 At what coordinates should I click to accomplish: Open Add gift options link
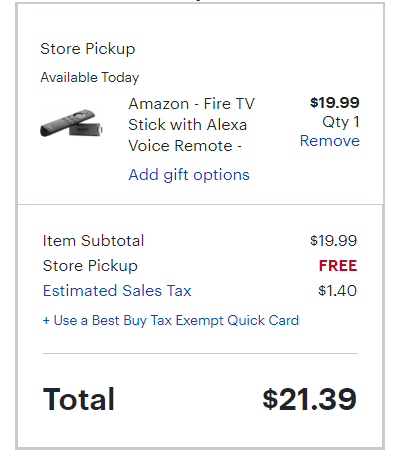pyautogui.click(x=189, y=175)
